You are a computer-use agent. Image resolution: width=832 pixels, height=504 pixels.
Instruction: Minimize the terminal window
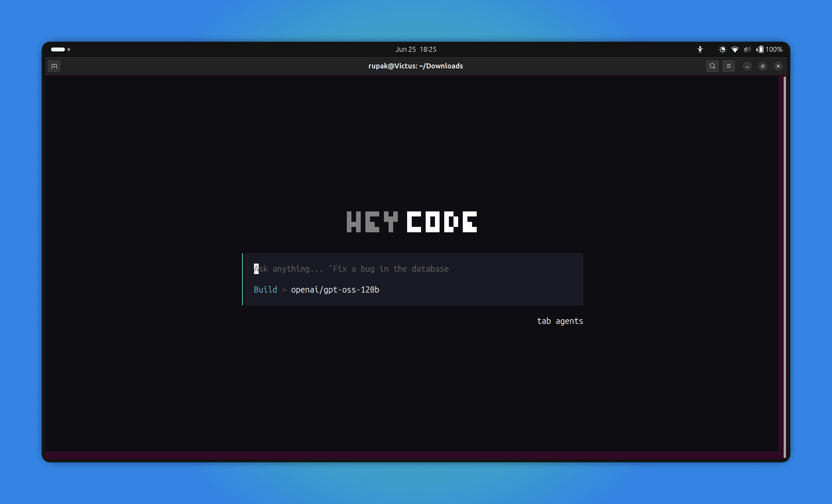[x=747, y=66]
